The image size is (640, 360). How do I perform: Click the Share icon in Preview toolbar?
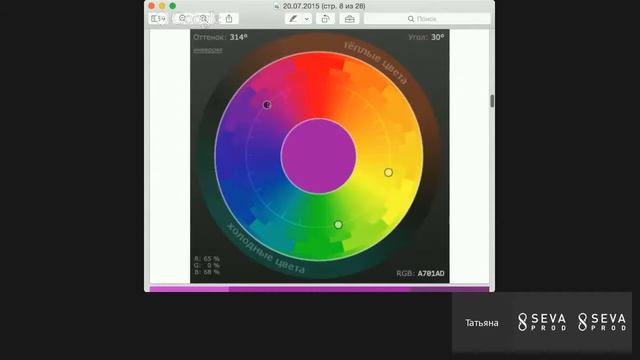point(229,19)
